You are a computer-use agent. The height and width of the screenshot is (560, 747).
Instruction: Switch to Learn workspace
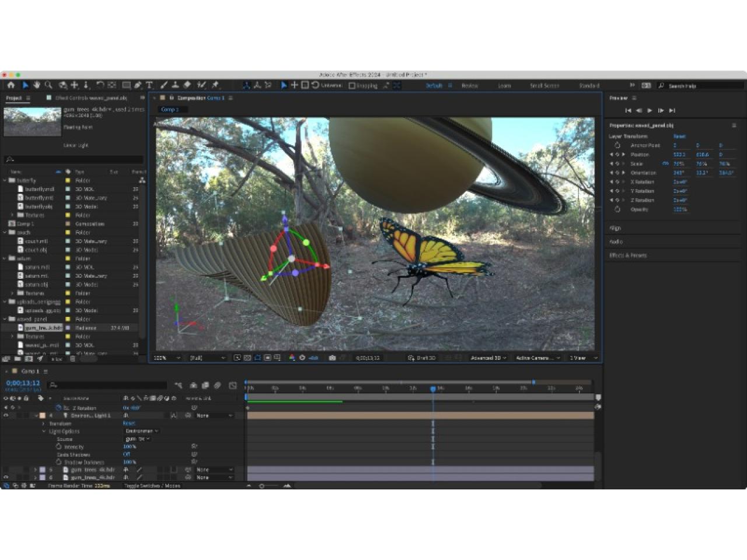[504, 85]
